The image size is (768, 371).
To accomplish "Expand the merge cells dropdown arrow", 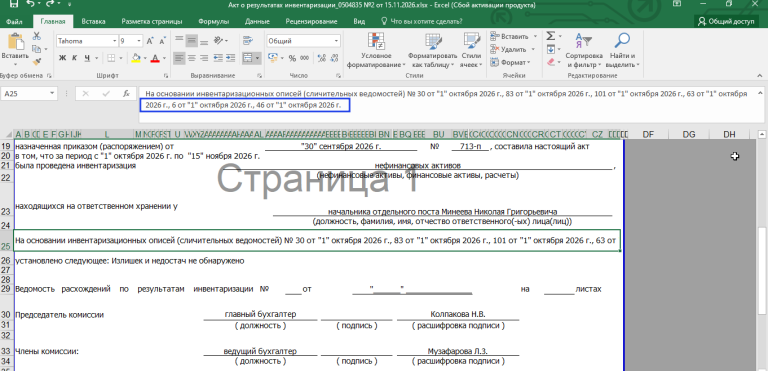I will (x=258, y=58).
